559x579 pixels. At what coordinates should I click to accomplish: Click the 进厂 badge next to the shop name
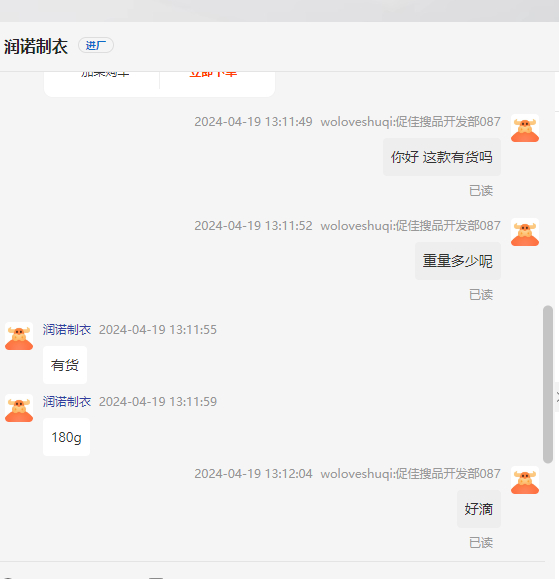click(96, 45)
